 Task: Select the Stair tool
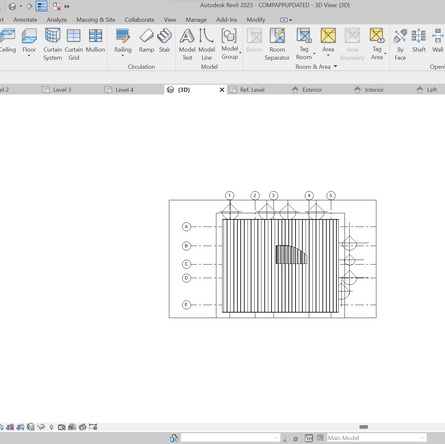[x=164, y=40]
